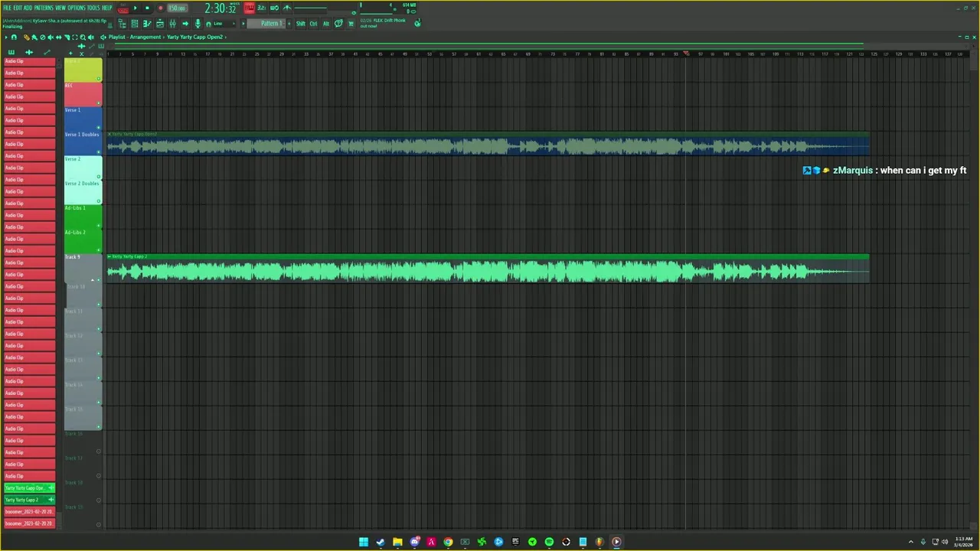Open Epic Games from the taskbar
This screenshot has width=980, height=551.
point(515,542)
